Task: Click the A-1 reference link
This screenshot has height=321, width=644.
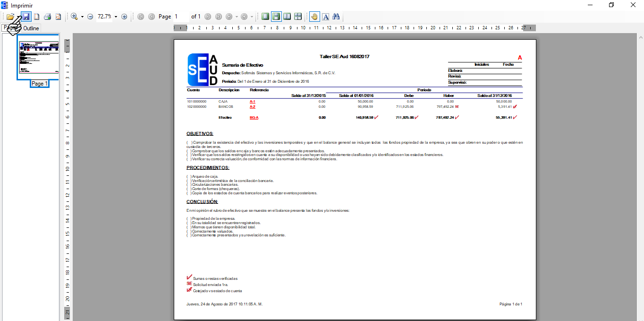Action: pos(253,101)
